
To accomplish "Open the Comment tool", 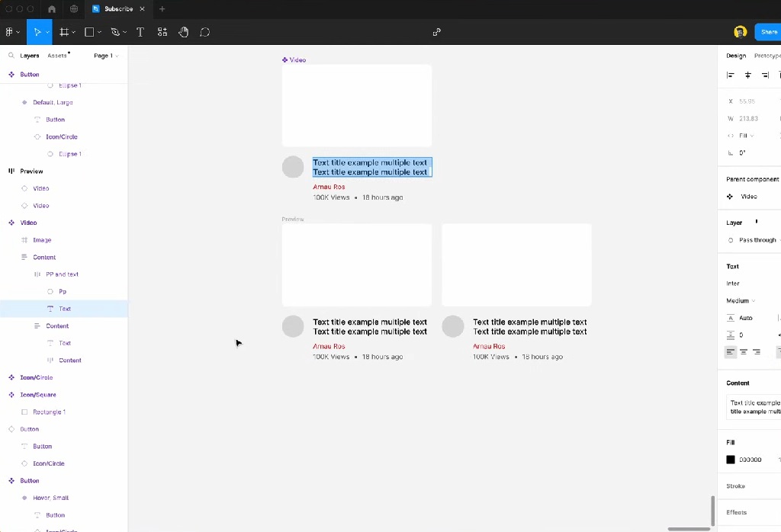I will pos(204,32).
